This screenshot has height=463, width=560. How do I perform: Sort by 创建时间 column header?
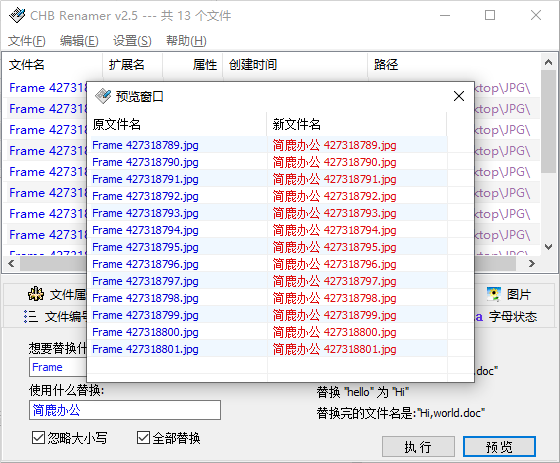click(295, 65)
